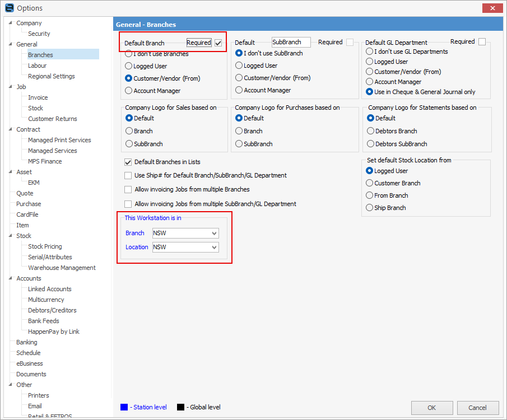507x420 pixels.
Task: Collapse the Stock tree node
Action: click(10, 236)
